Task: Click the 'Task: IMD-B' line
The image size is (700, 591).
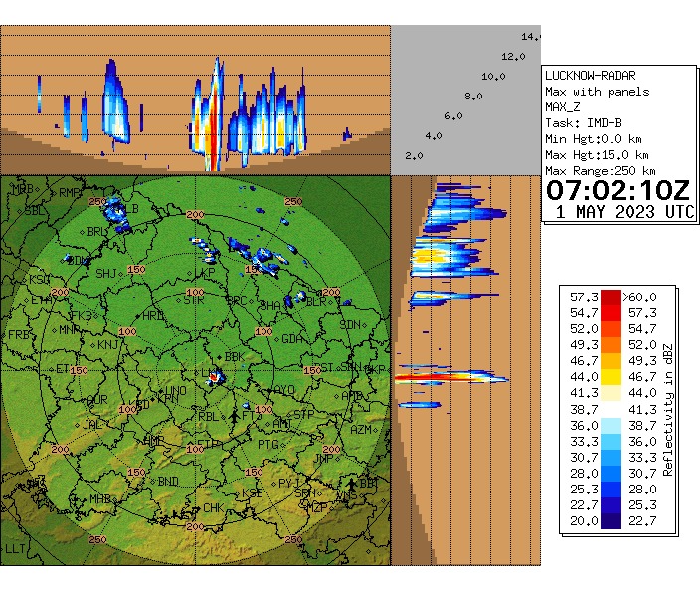Action: point(584,122)
